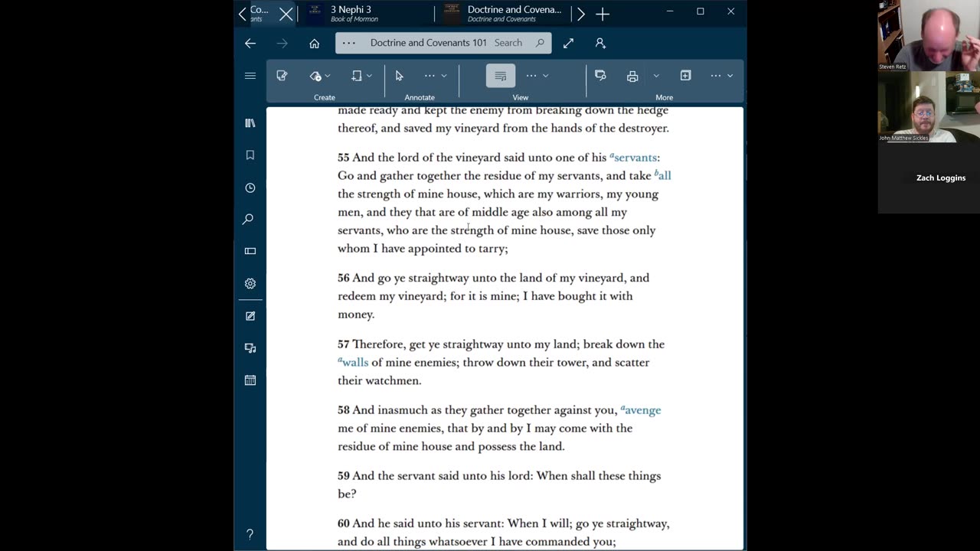Viewport: 980px width, 551px height.
Task: Open the Library icon in the sidebar
Action: point(250,123)
